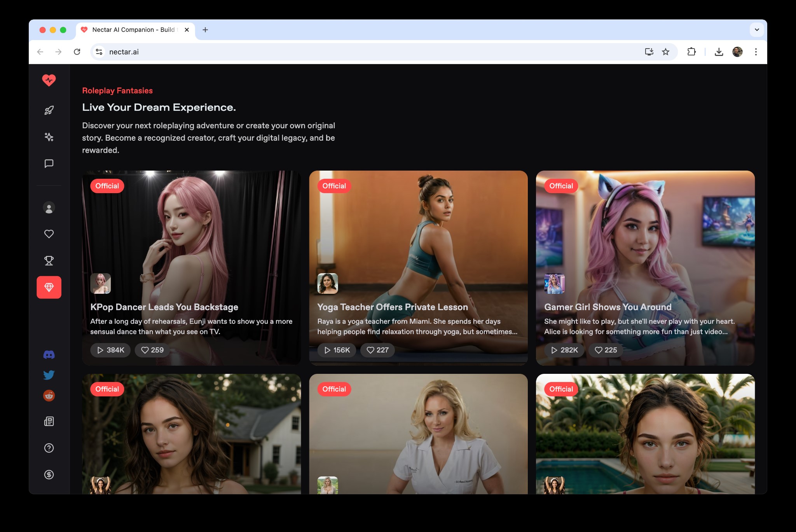Screen dimensions: 796x532
Task: Select the highlighted diamond icon in sidebar
Action: [49, 287]
